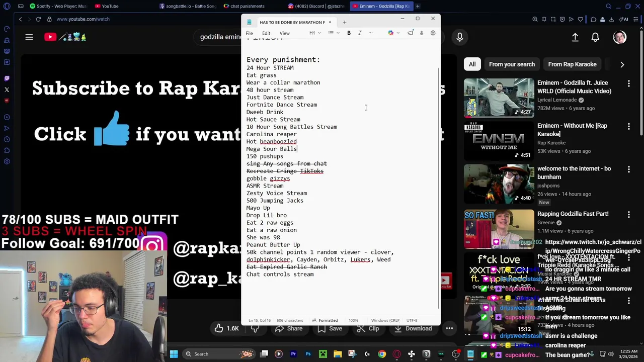
Task: Open the YouTube create upload icon
Action: pyautogui.click(x=575, y=37)
